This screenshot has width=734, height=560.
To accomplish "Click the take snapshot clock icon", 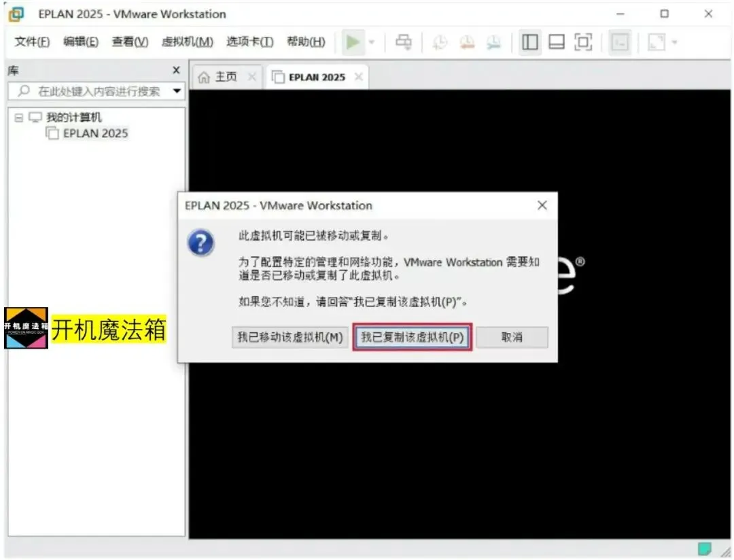I will pos(440,43).
